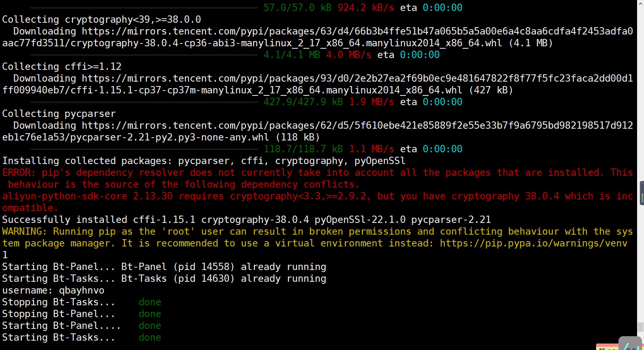This screenshot has width=644, height=350.
Task: Click the Collecting pycparser line
Action: (59, 114)
